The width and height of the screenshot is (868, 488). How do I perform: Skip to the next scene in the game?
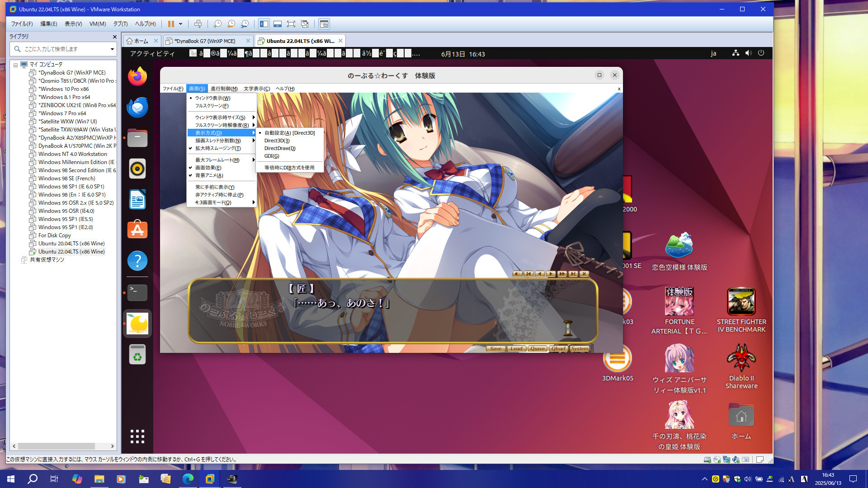pos(573,274)
